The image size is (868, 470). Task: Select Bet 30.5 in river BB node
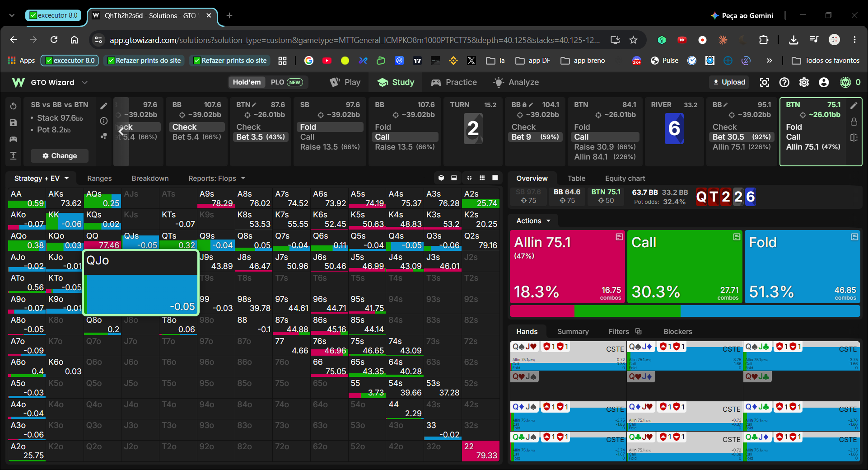pos(742,137)
